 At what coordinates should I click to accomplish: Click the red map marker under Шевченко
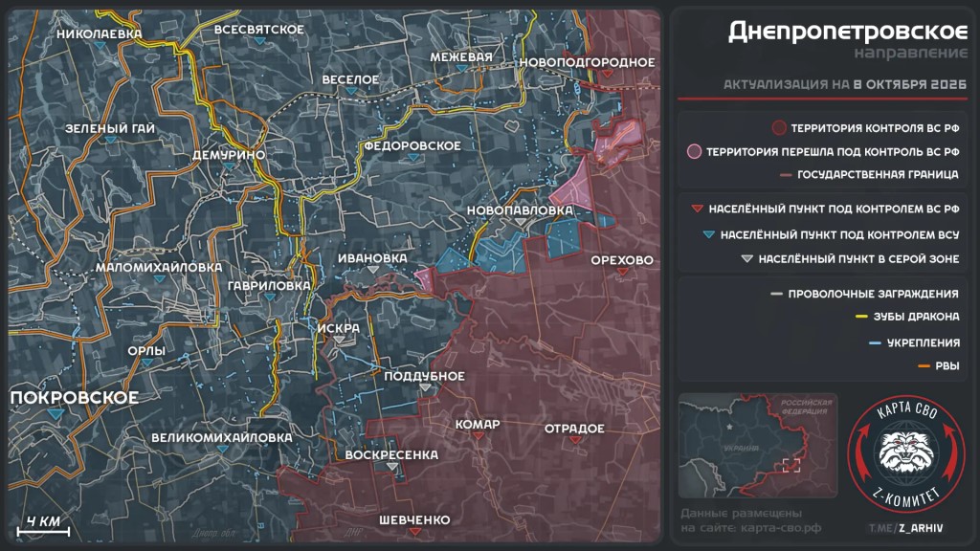(414, 532)
